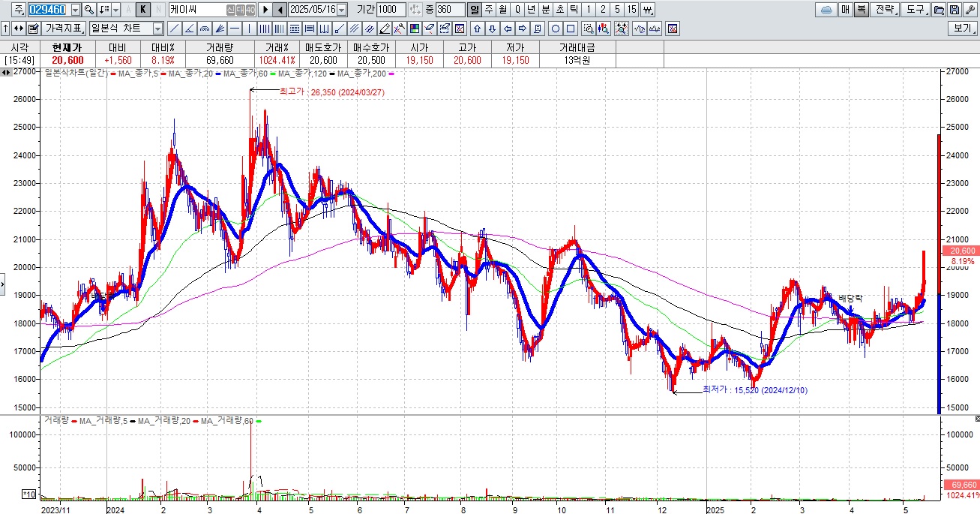Select the 초 (second) period button
The width and height of the screenshot is (980, 514).
560,10
